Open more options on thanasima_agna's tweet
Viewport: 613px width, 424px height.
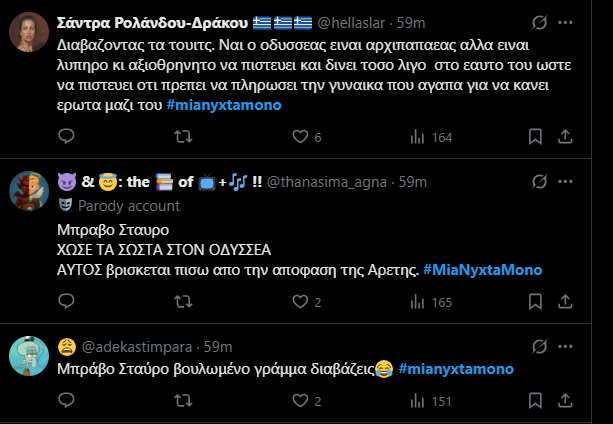coord(593,184)
